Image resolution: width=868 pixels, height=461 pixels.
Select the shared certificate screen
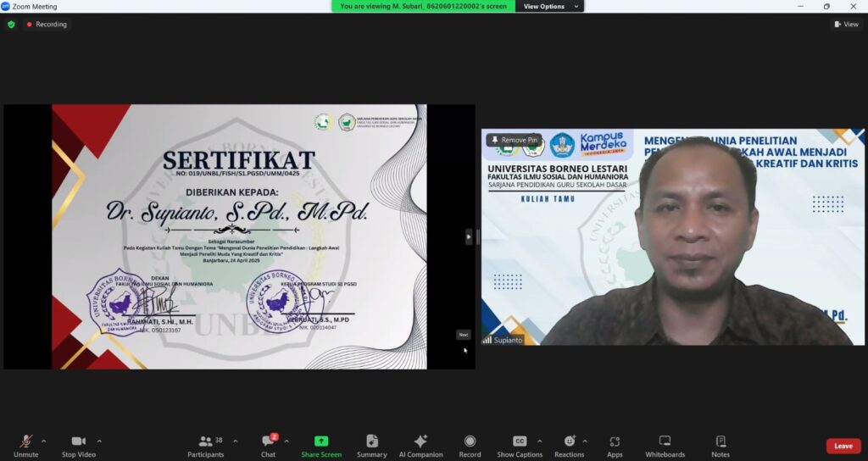click(239, 236)
